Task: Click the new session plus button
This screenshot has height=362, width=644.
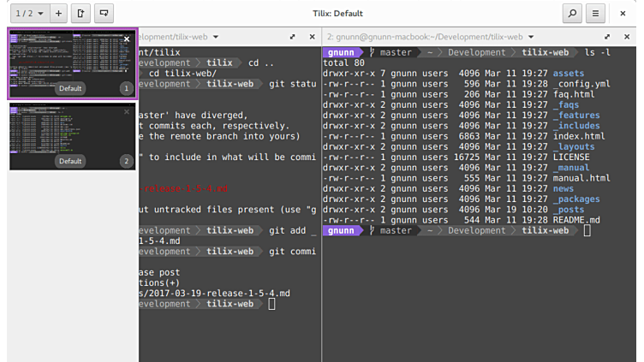Action: click(x=58, y=14)
